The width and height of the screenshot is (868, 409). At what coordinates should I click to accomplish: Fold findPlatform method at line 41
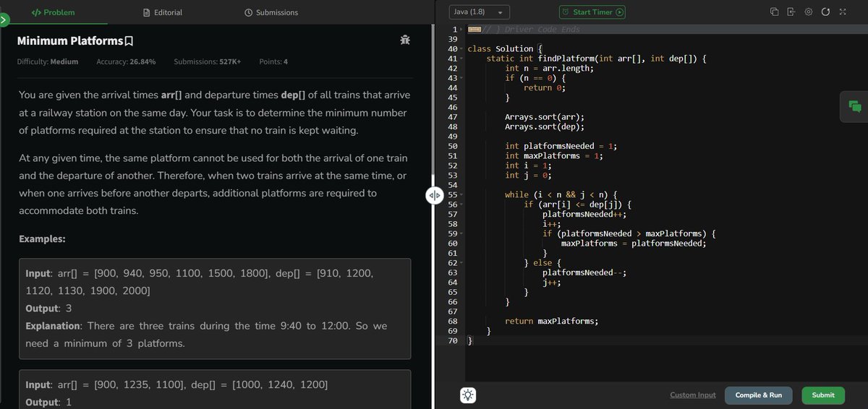point(461,59)
